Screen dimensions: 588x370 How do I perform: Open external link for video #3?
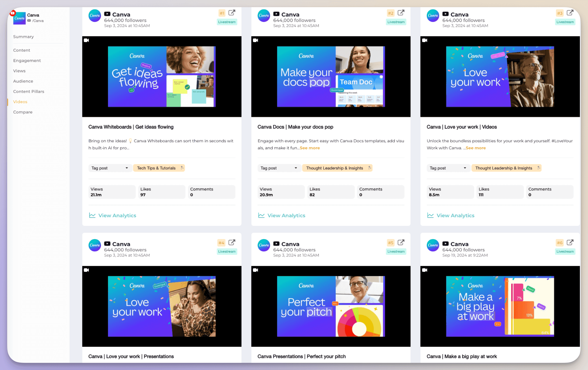[570, 13]
